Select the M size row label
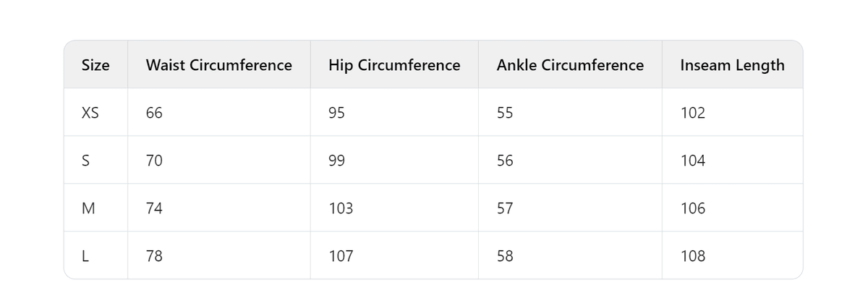 tap(88, 208)
